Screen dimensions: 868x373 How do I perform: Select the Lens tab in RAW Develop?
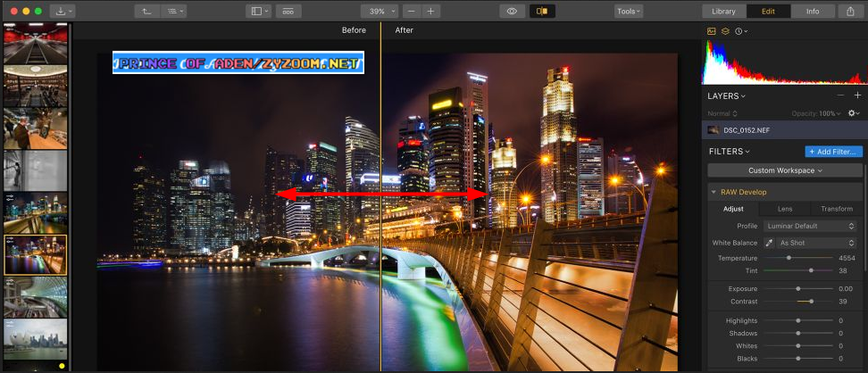click(x=784, y=209)
